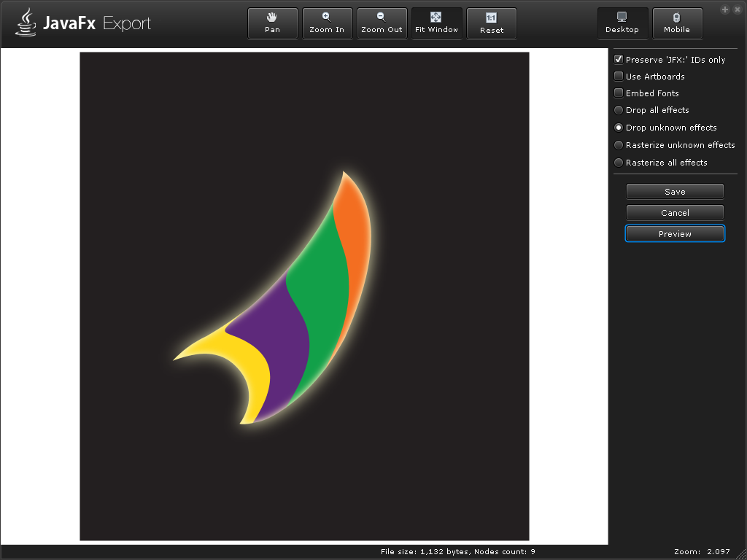Screen dimensions: 747x560
Task: Activate the Fit Window tool
Action: tap(436, 23)
